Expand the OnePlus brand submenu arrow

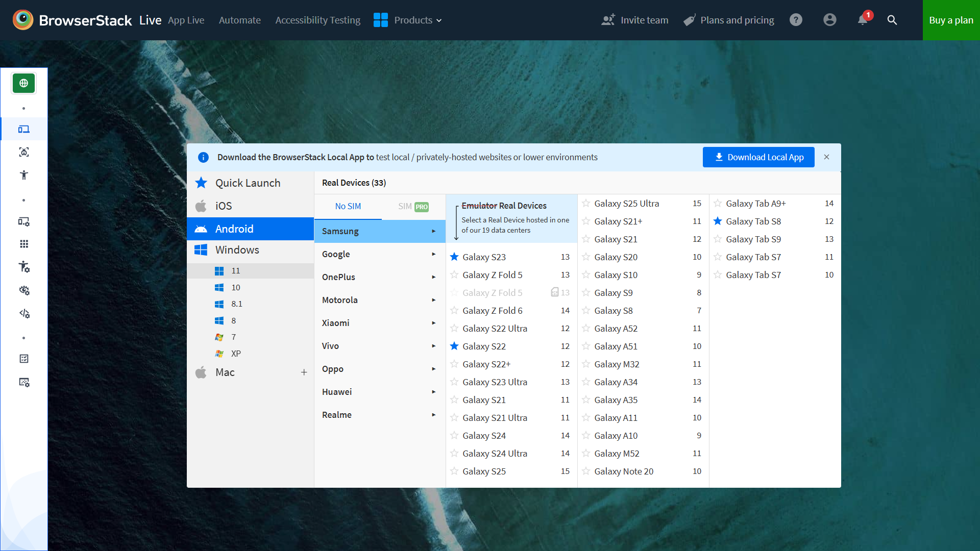tap(433, 277)
